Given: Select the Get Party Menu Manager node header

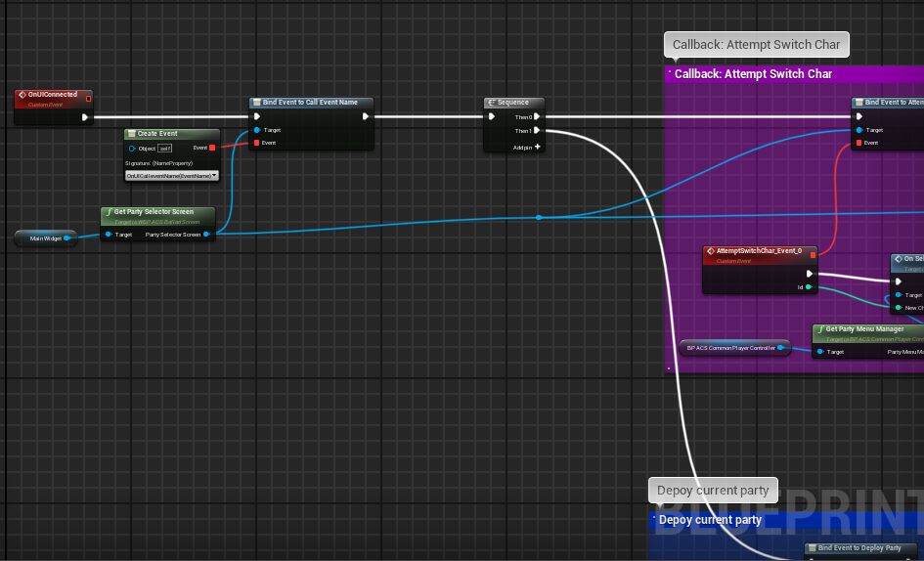Looking at the screenshot, I should (x=868, y=333).
